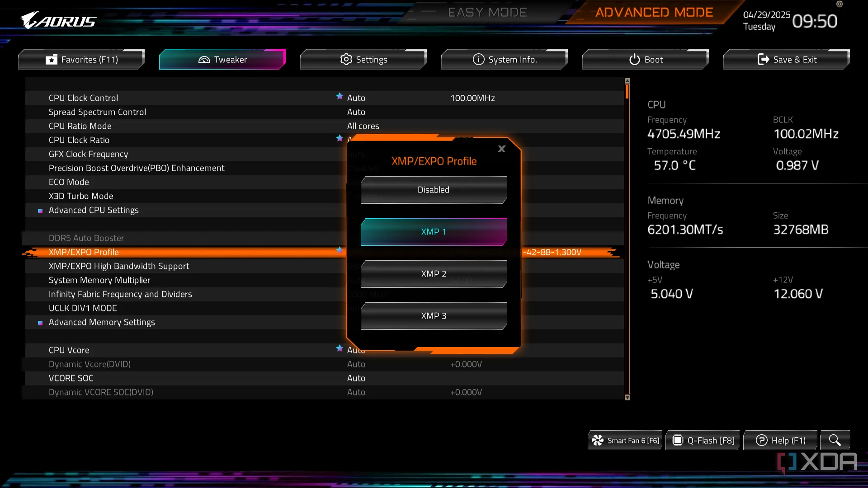Launch Q-Flash chip icon button
Screen dimensions: 868x488
pos(678,441)
